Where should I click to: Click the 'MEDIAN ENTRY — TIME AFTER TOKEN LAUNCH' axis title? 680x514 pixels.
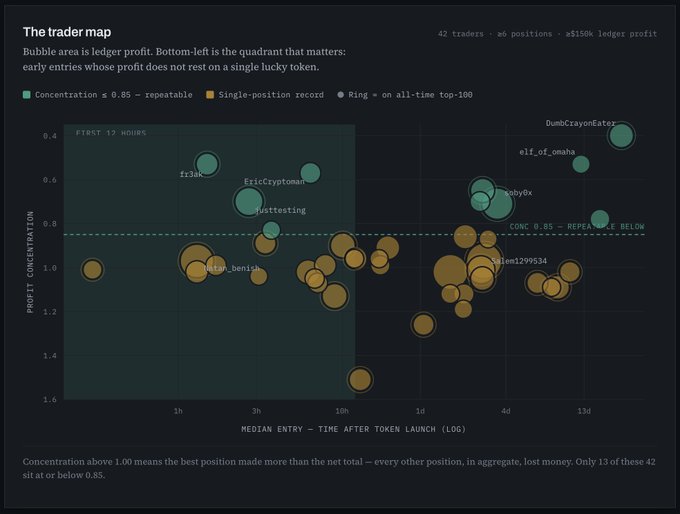click(353, 429)
